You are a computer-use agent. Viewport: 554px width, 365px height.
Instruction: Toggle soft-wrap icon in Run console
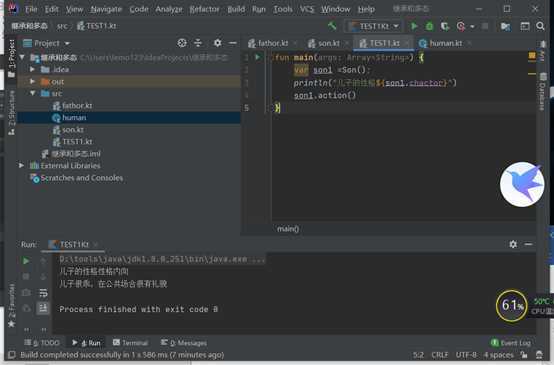click(43, 293)
